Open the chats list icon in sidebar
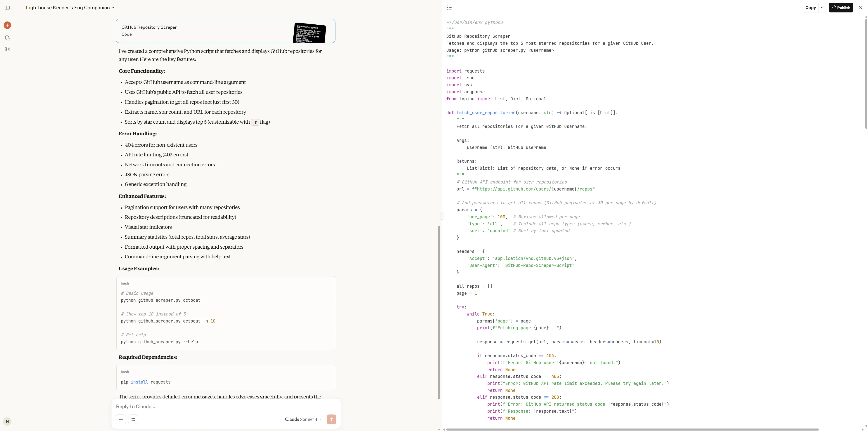 pos(7,38)
